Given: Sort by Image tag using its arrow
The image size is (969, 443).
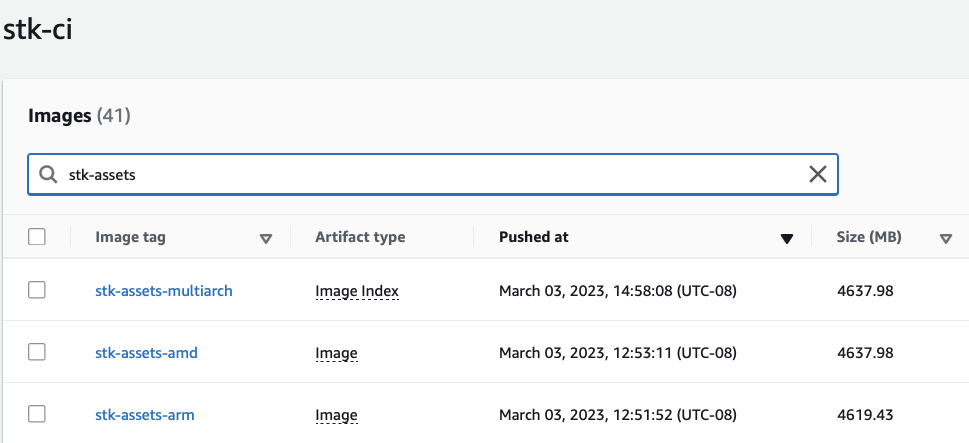Looking at the screenshot, I should point(266,238).
